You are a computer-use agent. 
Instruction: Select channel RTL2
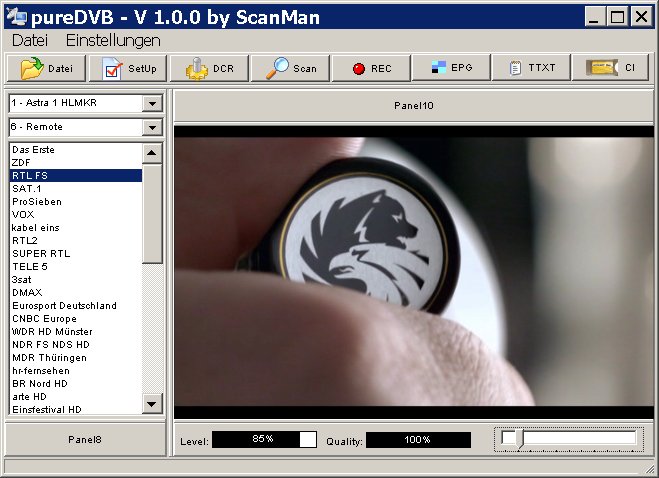[x=76, y=241]
